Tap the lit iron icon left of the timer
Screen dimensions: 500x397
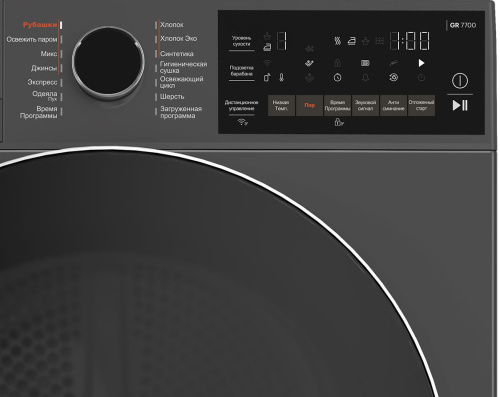352,41
